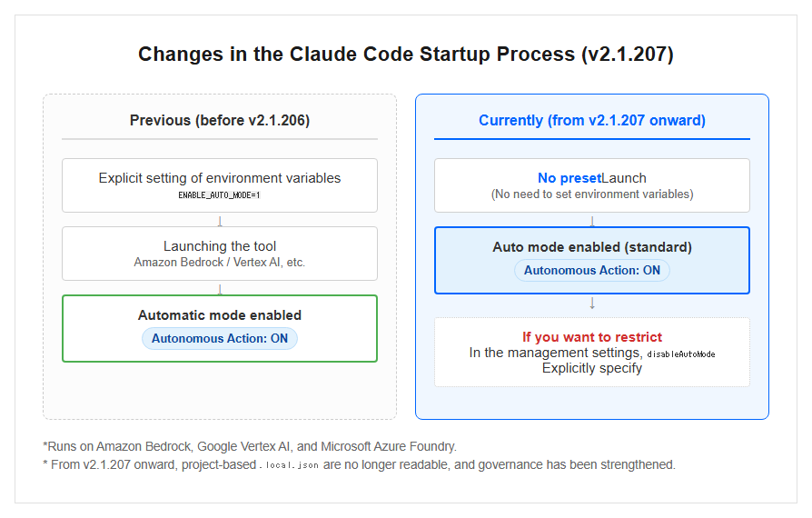The width and height of the screenshot is (812, 518).
Task: Click Amazon Bedrock / Vertex AI subtitle text
Action: [x=220, y=262]
